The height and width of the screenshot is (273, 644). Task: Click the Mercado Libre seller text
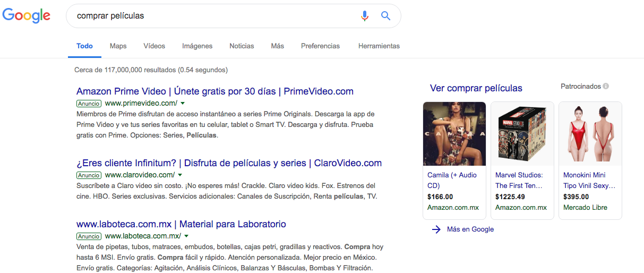pos(585,208)
